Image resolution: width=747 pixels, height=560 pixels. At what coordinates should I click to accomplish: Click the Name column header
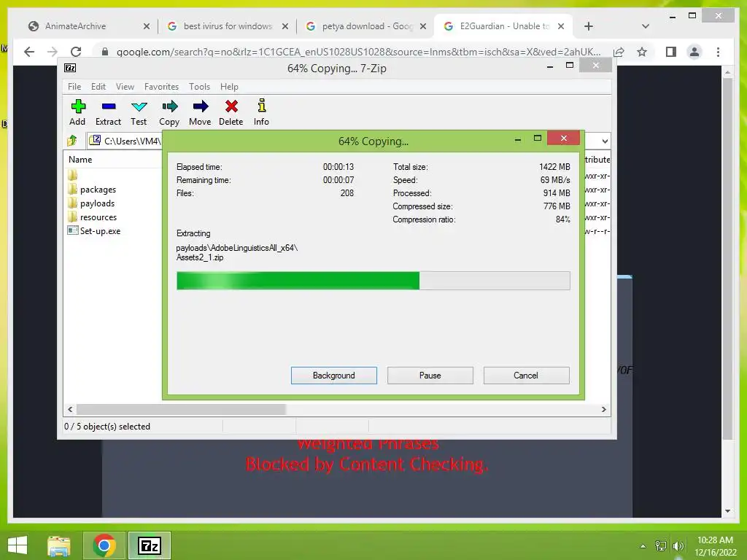[x=80, y=160]
